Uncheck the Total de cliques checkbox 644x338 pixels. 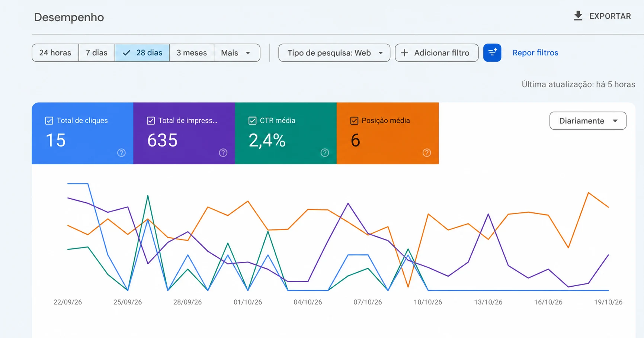[49, 120]
